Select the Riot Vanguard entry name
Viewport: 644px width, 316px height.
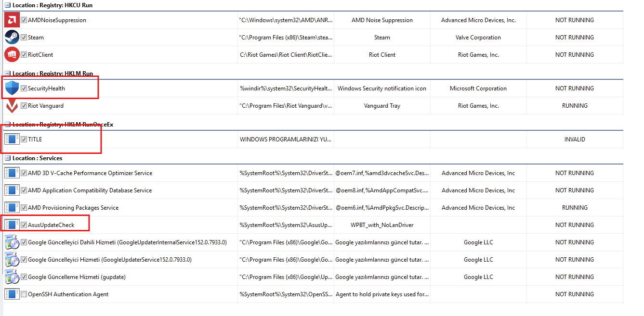click(46, 106)
